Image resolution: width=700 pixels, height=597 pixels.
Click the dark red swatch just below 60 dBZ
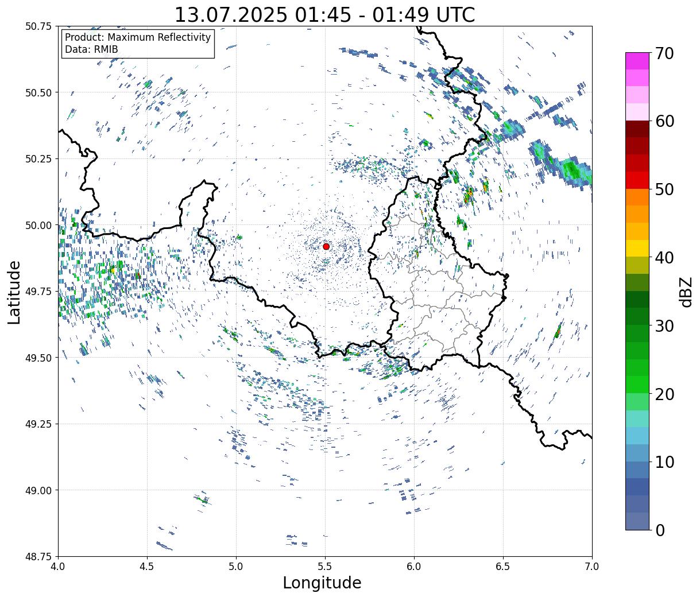tap(637, 129)
